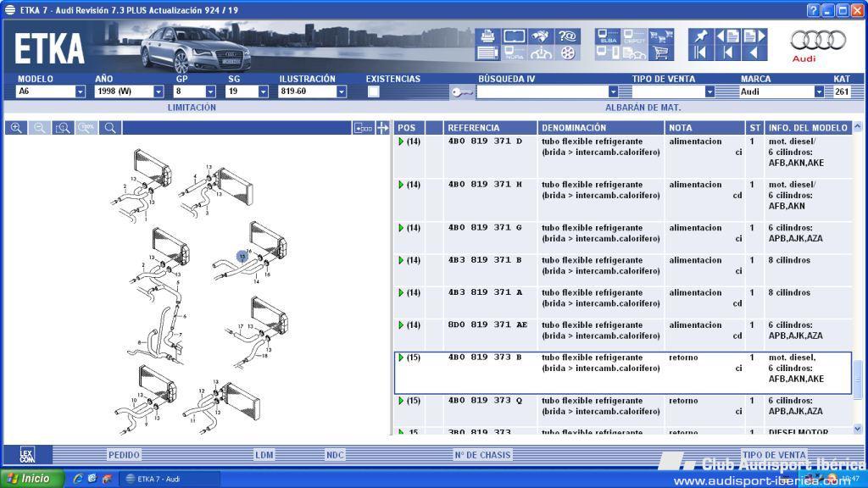The image size is (868, 488).
Task: Expand the Marca dropdown showing Audi
Action: pyautogui.click(x=819, y=91)
